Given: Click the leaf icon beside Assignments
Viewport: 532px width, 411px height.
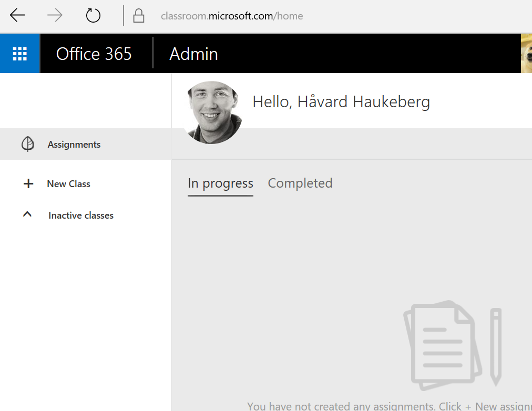Looking at the screenshot, I should tap(27, 144).
